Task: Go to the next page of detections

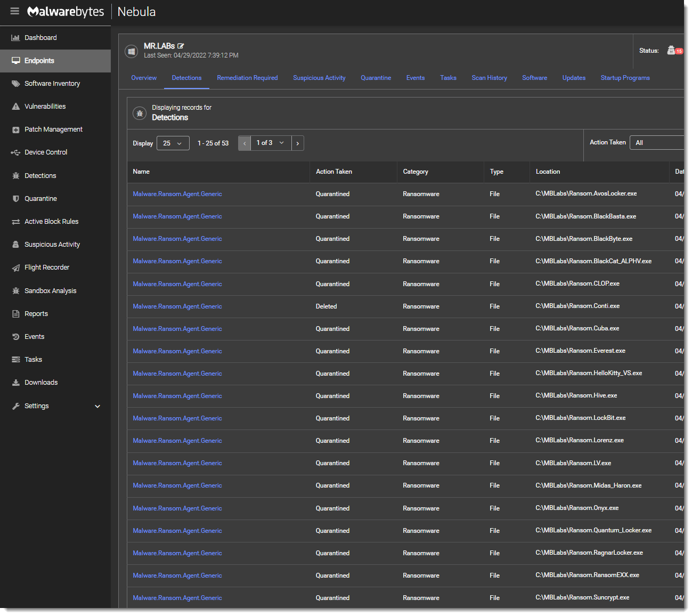Action: [x=298, y=143]
